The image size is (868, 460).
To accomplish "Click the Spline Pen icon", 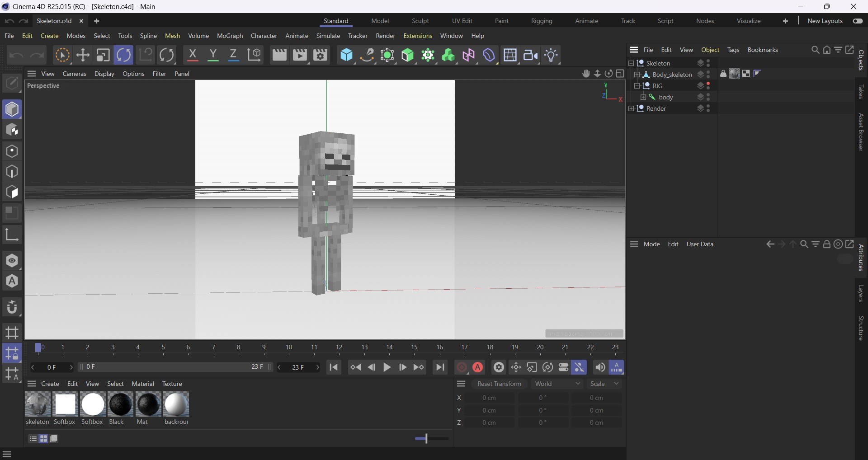I will click(367, 55).
